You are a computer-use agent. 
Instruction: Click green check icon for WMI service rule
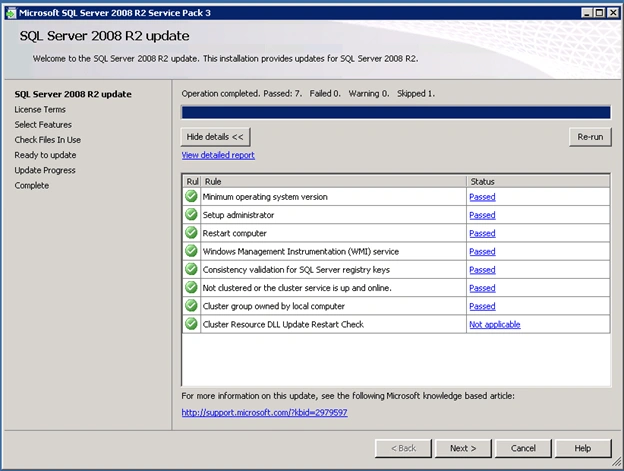pos(191,251)
